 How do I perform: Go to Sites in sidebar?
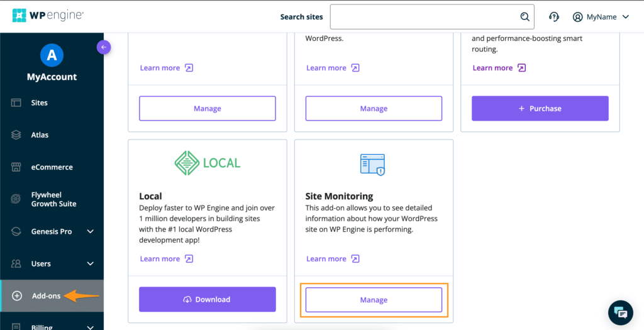39,102
